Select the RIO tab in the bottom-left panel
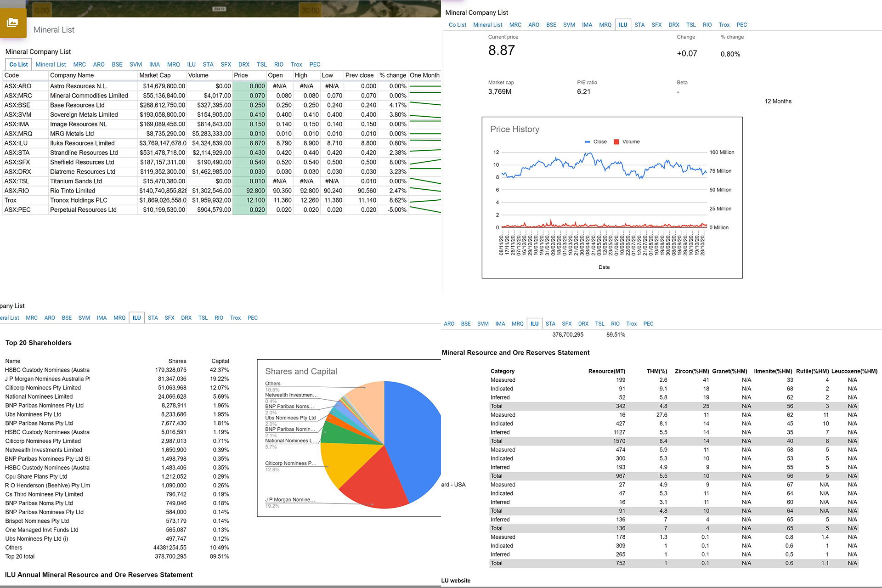This screenshot has width=882, height=588. [x=219, y=318]
